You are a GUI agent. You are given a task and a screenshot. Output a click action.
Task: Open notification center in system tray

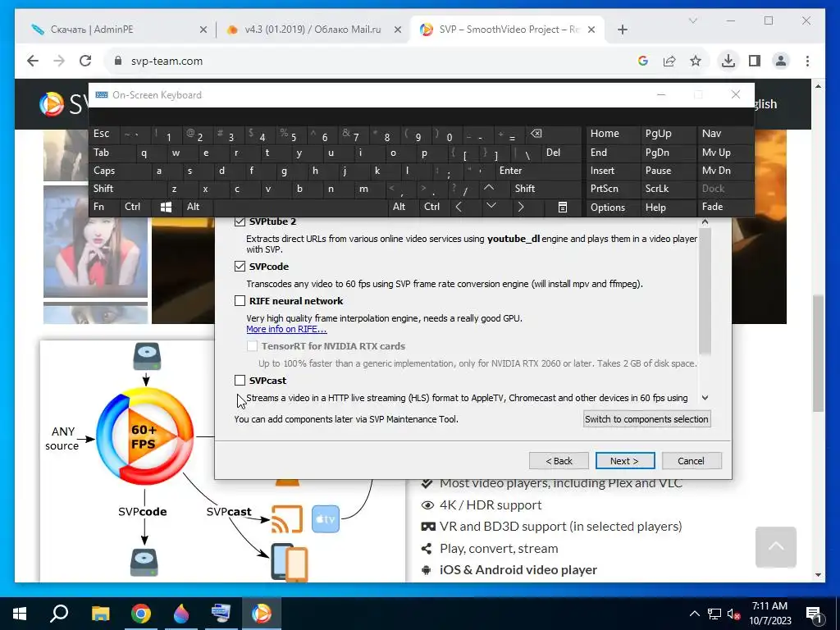tap(815, 614)
